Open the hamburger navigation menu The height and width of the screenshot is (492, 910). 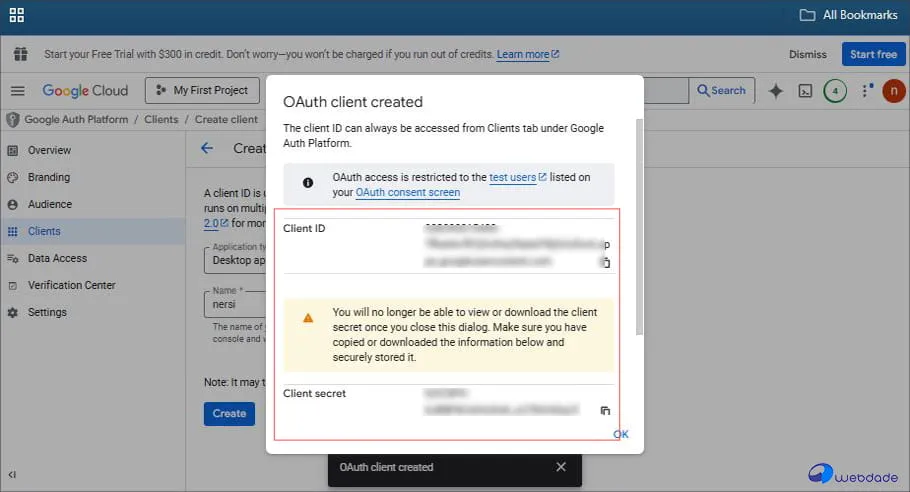[17, 91]
